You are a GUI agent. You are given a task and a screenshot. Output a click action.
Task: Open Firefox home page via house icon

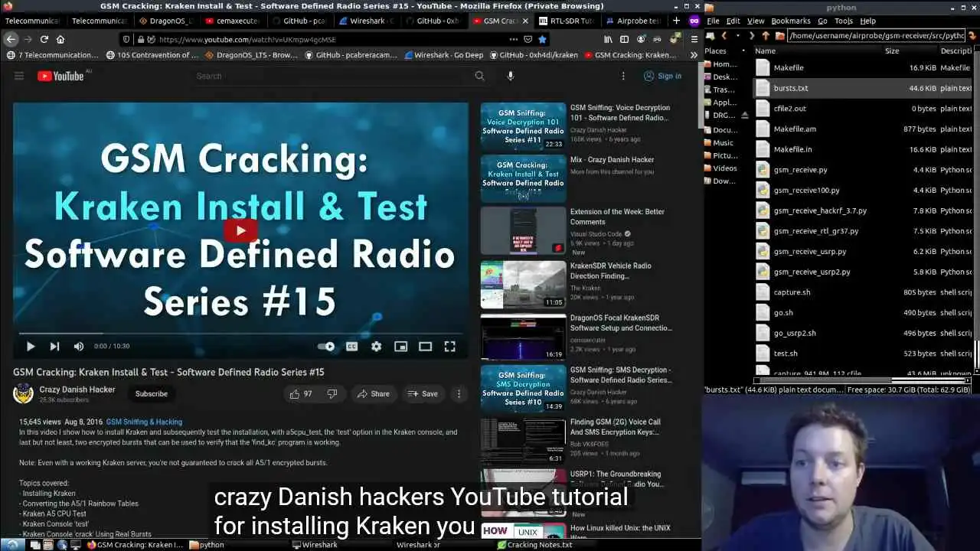point(60,39)
